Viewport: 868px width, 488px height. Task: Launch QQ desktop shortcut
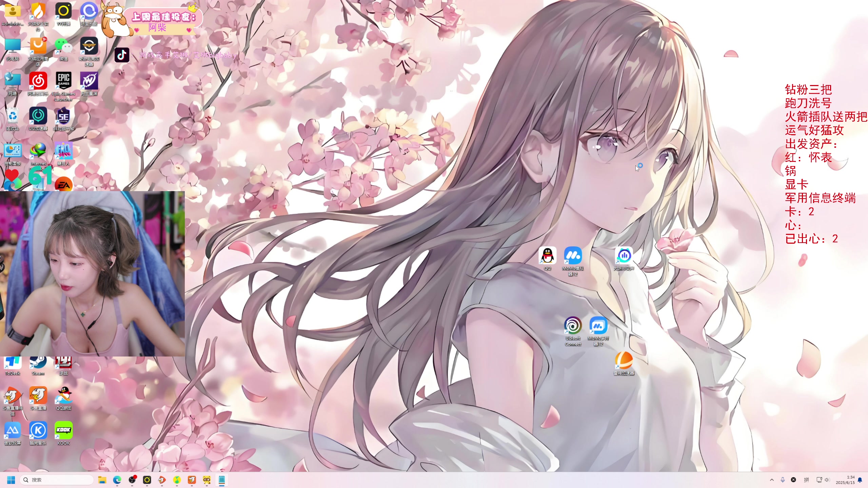[547, 259]
